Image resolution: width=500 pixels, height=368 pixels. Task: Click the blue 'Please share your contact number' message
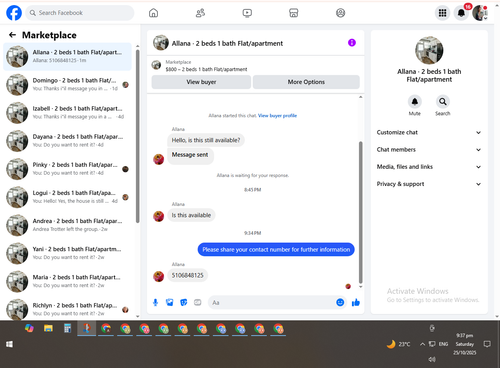(276, 250)
